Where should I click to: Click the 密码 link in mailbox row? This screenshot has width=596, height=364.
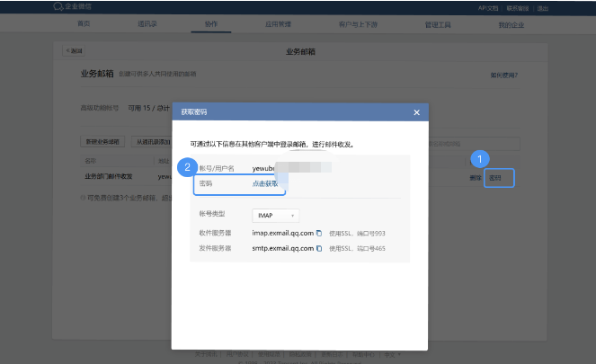coord(494,178)
